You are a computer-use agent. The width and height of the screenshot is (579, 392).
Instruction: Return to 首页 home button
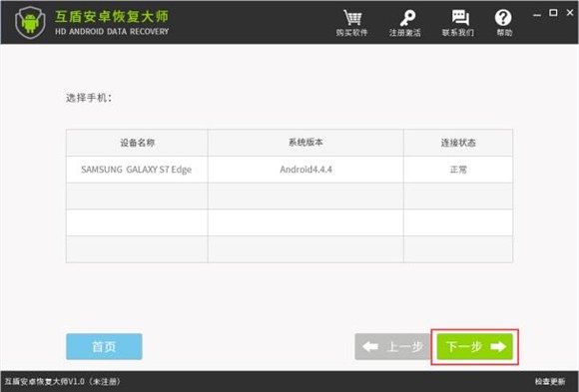[104, 346]
